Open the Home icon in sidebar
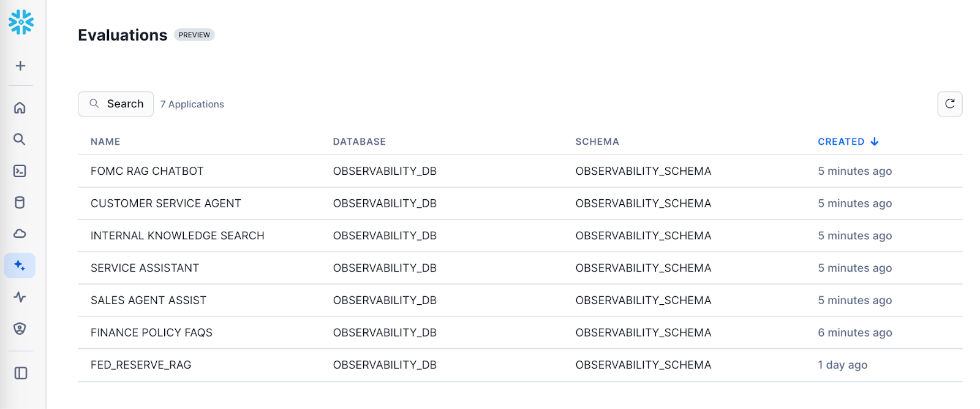Image resolution: width=980 pixels, height=409 pixels. coord(20,108)
